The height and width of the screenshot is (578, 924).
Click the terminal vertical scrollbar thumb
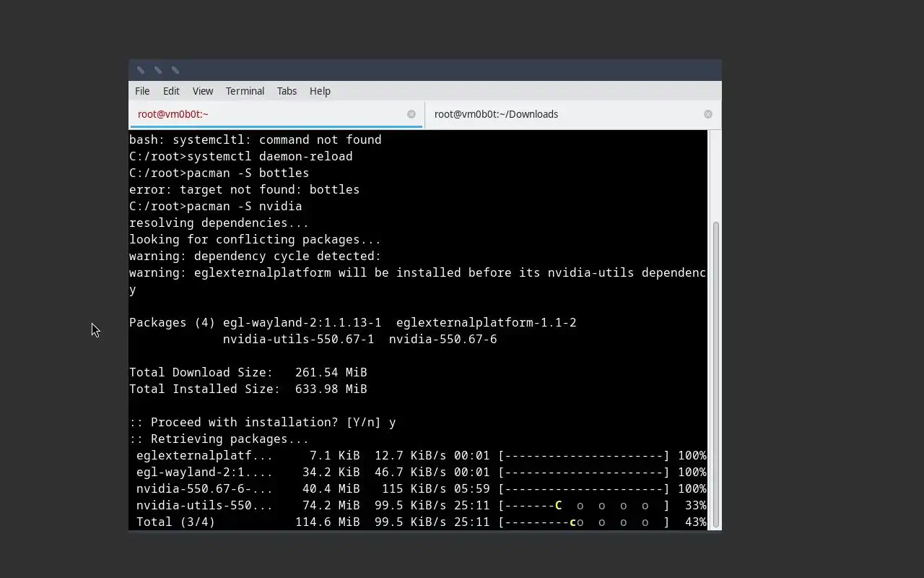[x=716, y=374]
